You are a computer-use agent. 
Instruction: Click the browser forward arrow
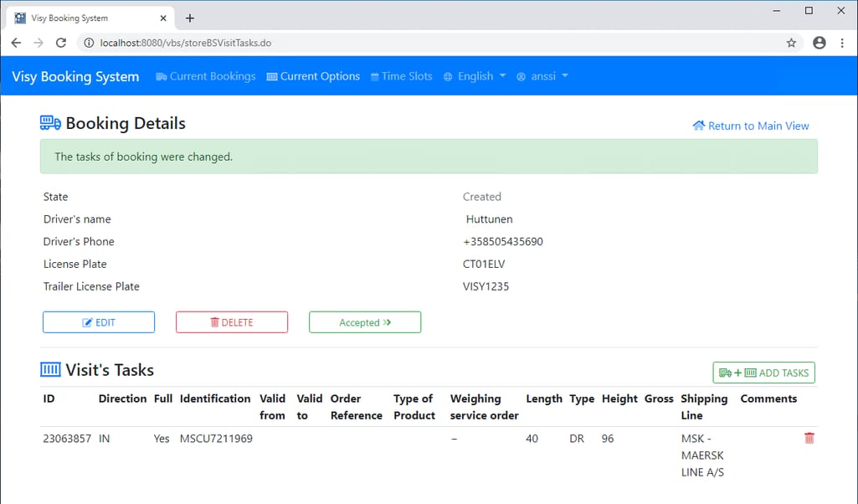point(39,43)
